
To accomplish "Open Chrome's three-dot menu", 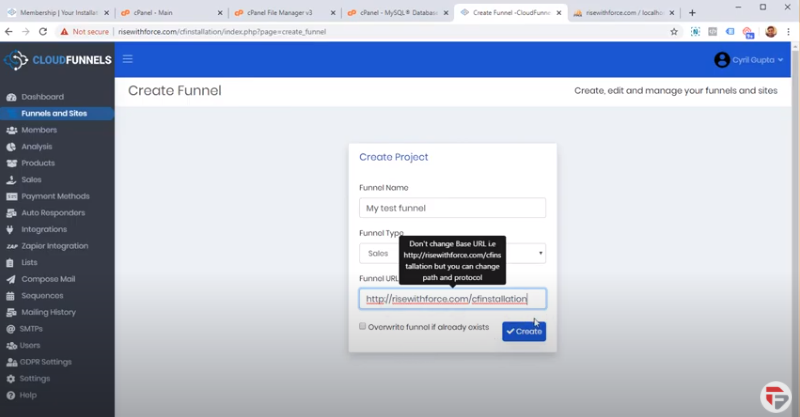I will click(x=788, y=31).
